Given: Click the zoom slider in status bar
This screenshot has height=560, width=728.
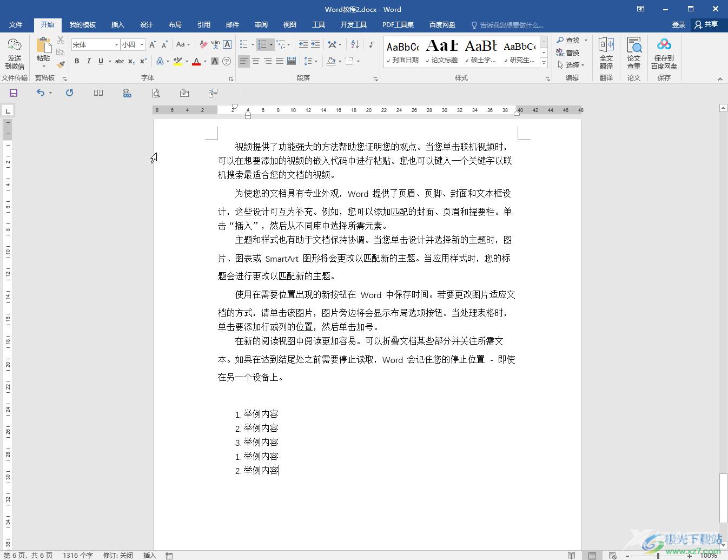Looking at the screenshot, I should point(658,555).
